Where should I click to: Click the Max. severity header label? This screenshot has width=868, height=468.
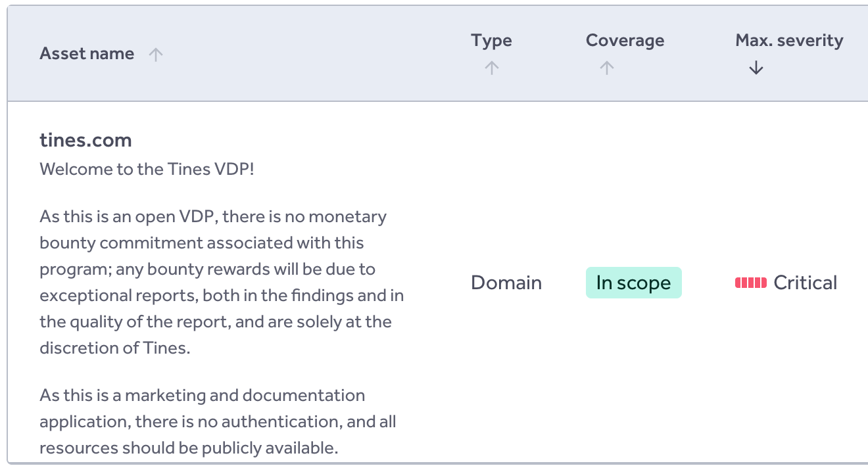tap(788, 41)
